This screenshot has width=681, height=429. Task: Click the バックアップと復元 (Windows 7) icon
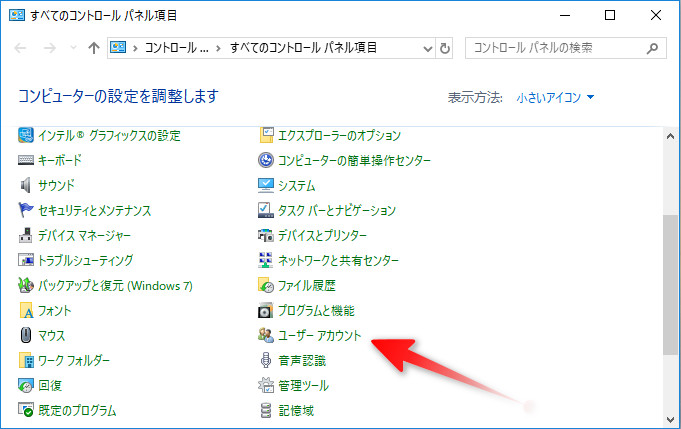26,285
